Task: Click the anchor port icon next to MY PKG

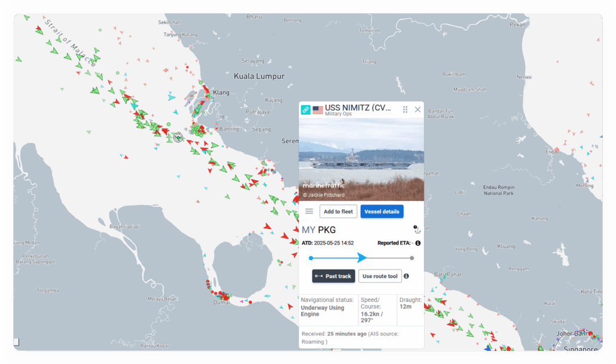Action: (417, 230)
